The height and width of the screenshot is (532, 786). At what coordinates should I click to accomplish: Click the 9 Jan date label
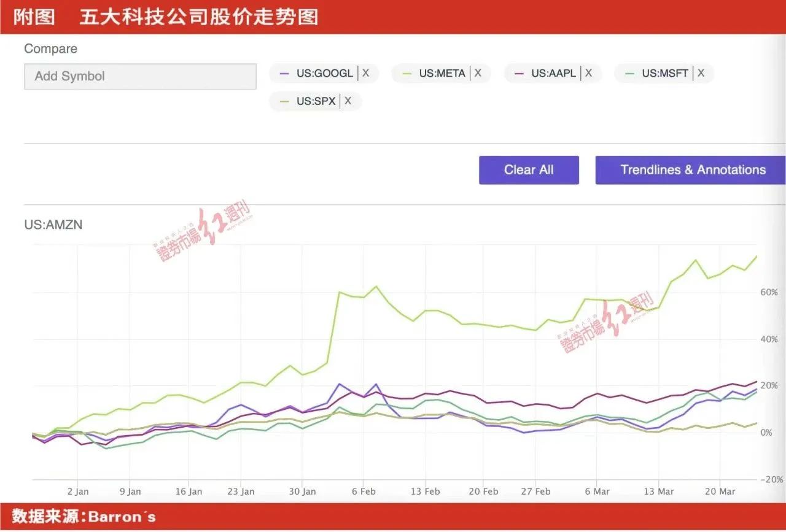tap(130, 492)
